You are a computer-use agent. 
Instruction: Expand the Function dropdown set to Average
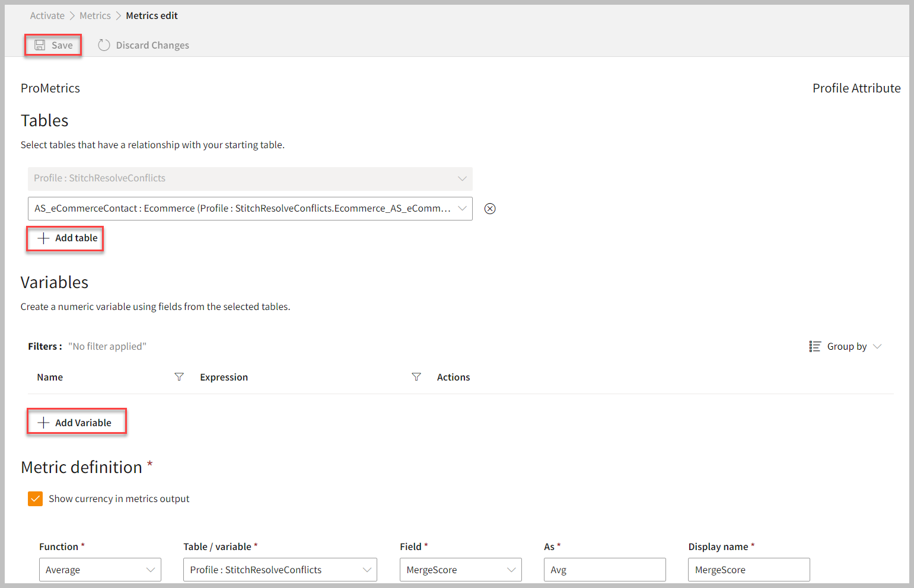click(151, 570)
